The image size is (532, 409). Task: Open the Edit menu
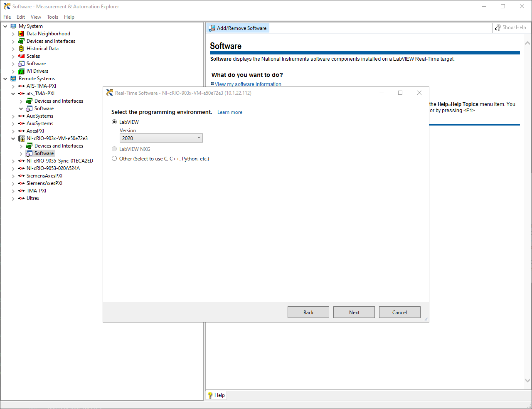(x=21, y=17)
